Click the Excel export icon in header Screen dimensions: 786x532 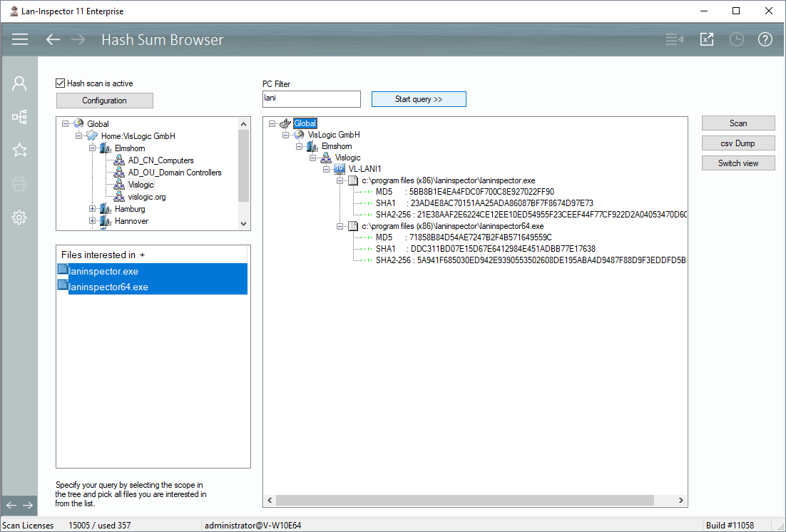pyautogui.click(x=706, y=39)
